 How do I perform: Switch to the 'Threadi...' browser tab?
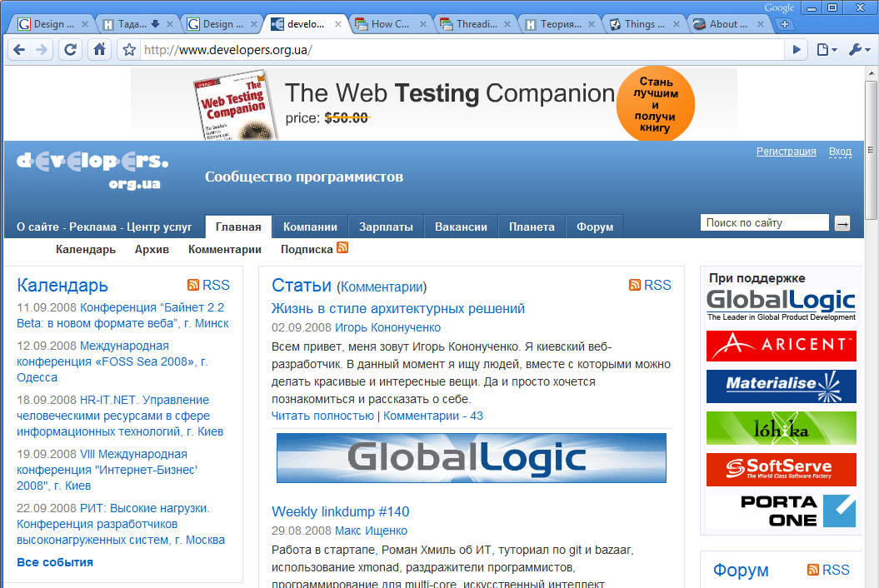coord(476,24)
